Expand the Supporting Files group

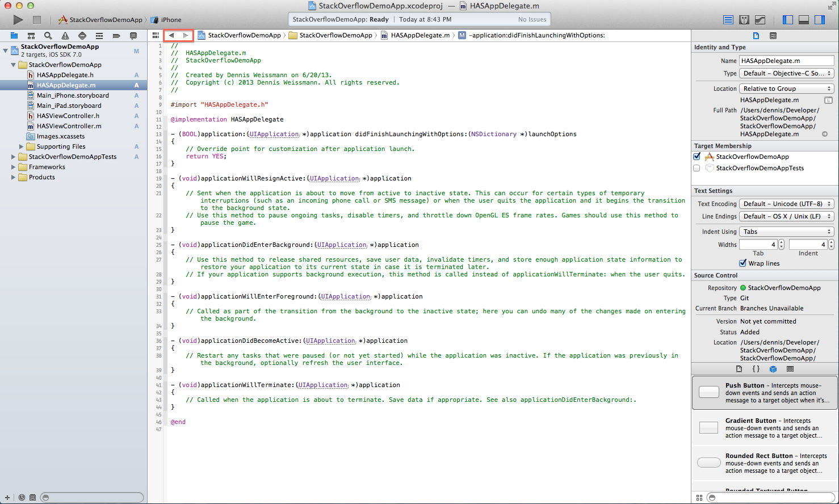click(22, 146)
